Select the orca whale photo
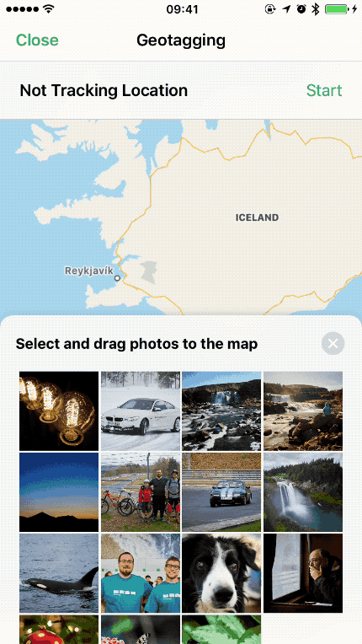 click(59, 573)
